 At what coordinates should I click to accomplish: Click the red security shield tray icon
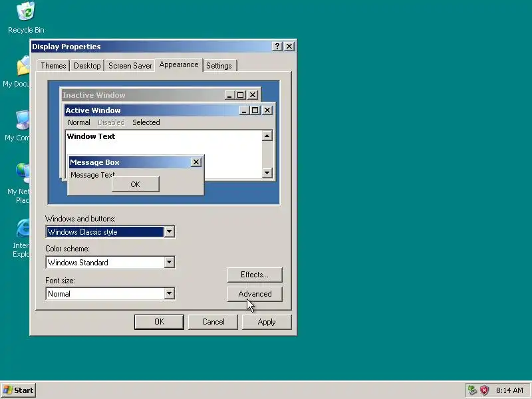click(x=484, y=390)
